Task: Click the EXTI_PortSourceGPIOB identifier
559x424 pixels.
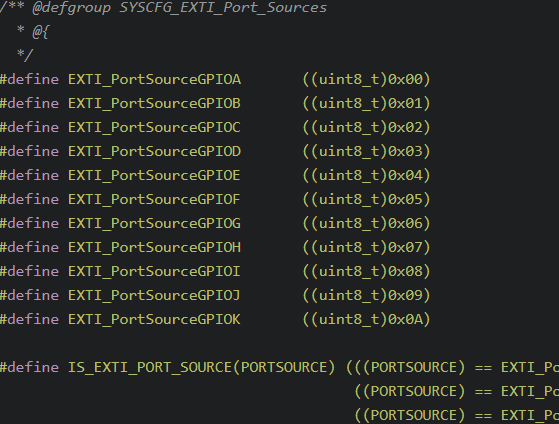Action: [154, 103]
